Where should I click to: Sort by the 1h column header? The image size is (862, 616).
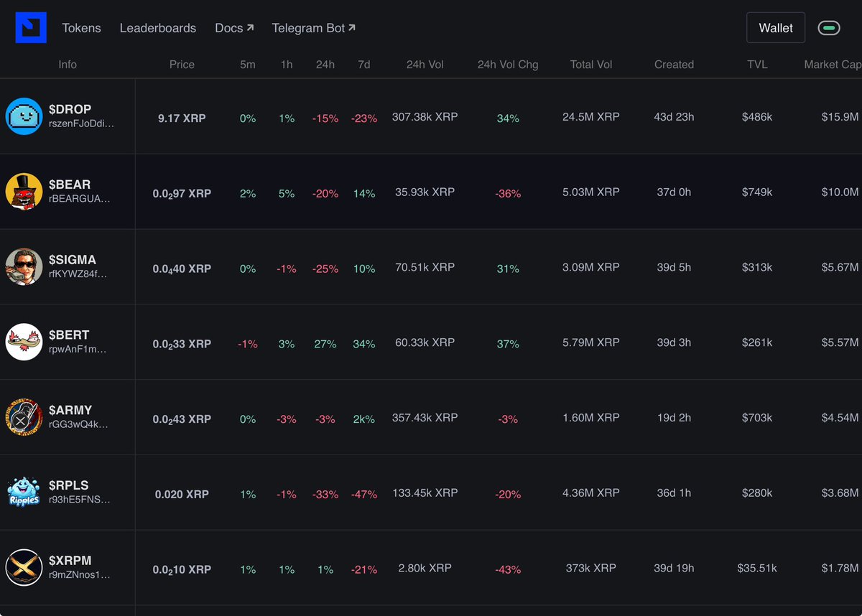[287, 65]
